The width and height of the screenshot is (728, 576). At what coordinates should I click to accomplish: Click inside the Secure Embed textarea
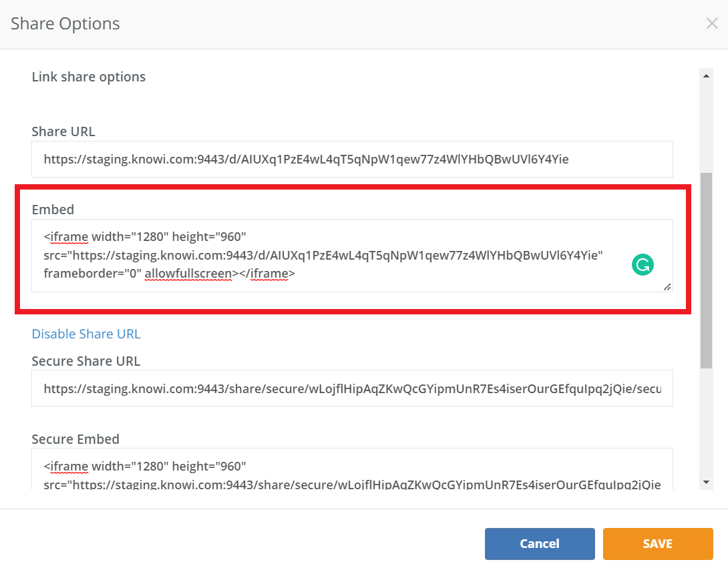pyautogui.click(x=352, y=471)
